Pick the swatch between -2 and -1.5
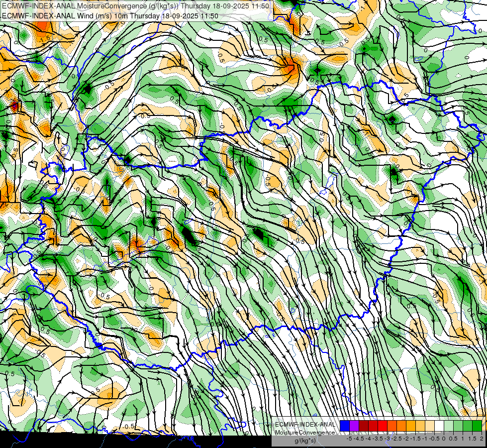Image resolution: width=487 pixels, height=448 pixels. 411,426
